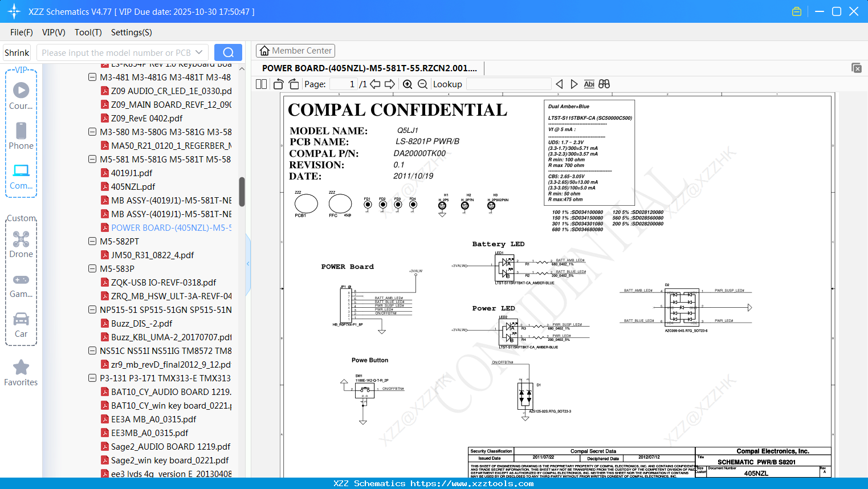
Task: Find previous lookup match
Action: [x=559, y=84]
